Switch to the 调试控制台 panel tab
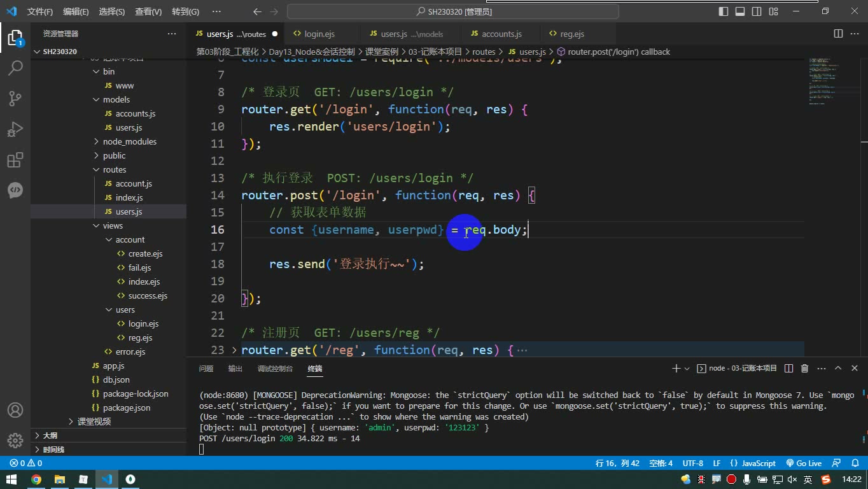This screenshot has height=489, width=868. pyautogui.click(x=275, y=368)
